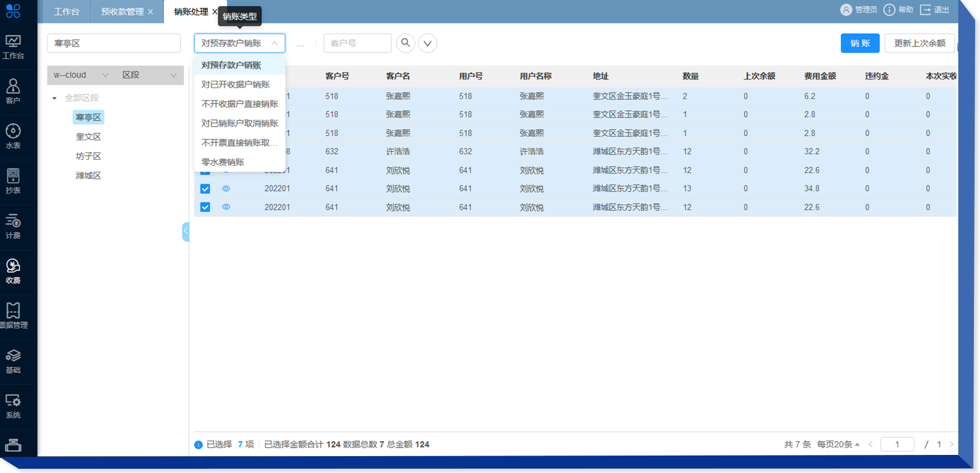Open the 区段 dropdown
Screen dimensions: 980x473
150,75
